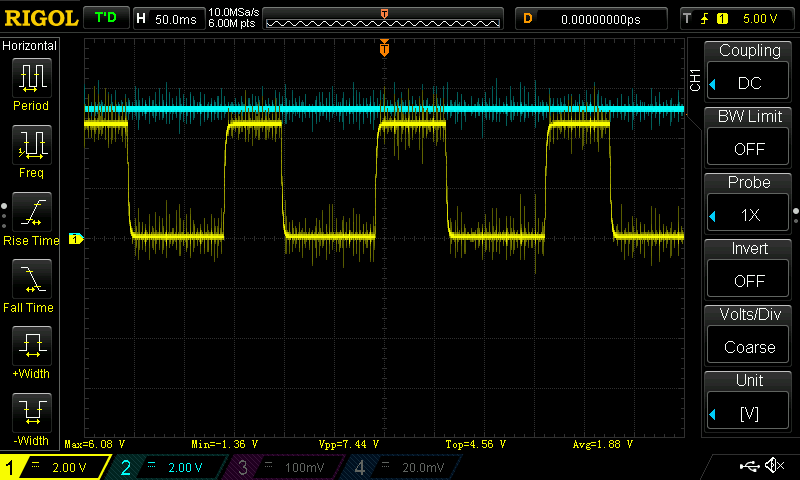The image size is (800, 480).
Task: Choose the Fall Time measurement icon
Action: pyautogui.click(x=31, y=281)
